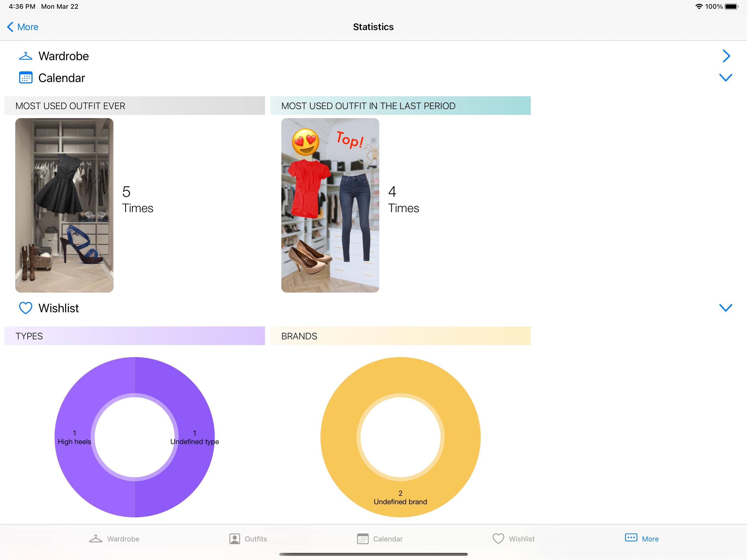The height and width of the screenshot is (560, 747).
Task: Expand the Wardrobe statistics section chevron
Action: point(726,56)
